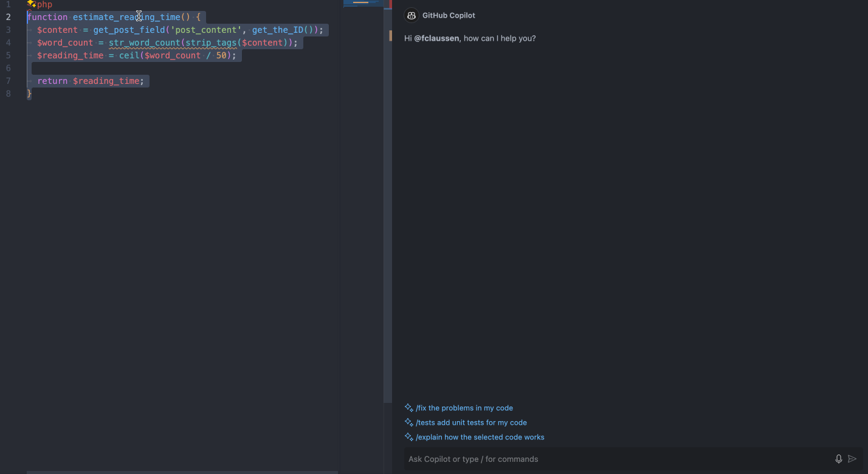The image size is (868, 474).
Task: Click line number 2 in the gutter
Action: (9, 16)
